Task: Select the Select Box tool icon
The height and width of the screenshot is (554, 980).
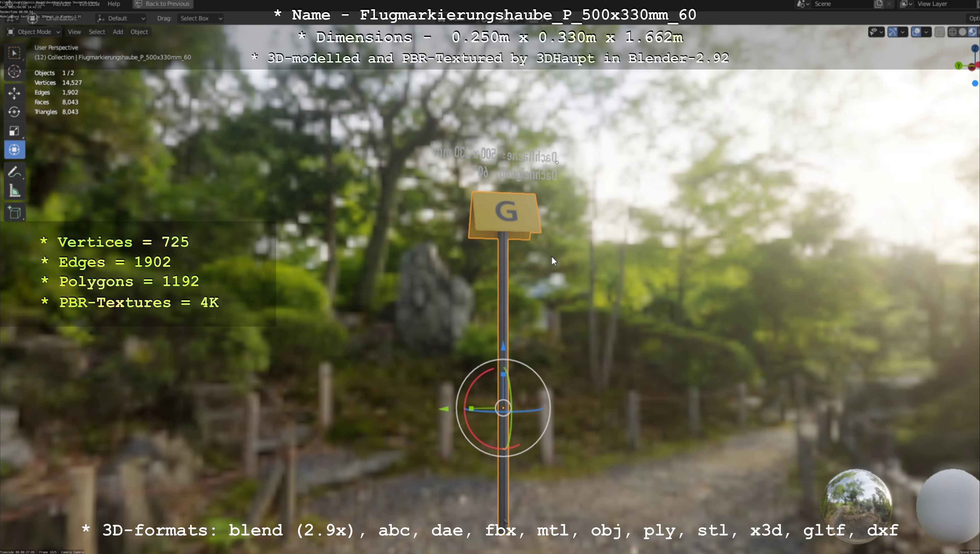Action: pos(14,53)
